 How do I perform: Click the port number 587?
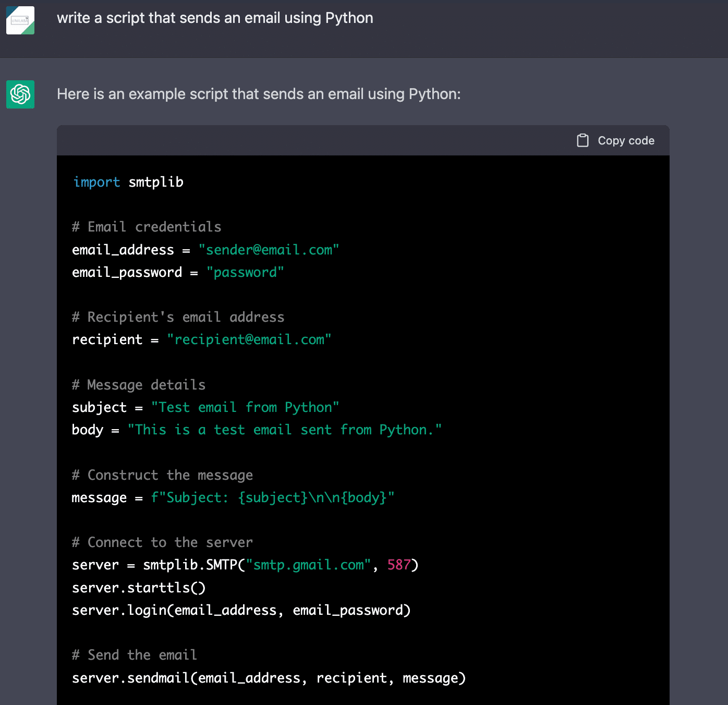pos(399,565)
